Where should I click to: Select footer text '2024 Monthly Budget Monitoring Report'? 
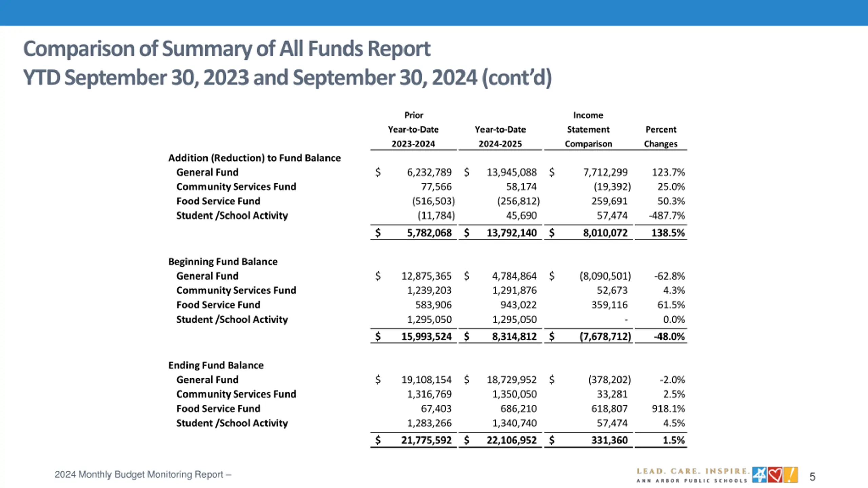click(139, 474)
